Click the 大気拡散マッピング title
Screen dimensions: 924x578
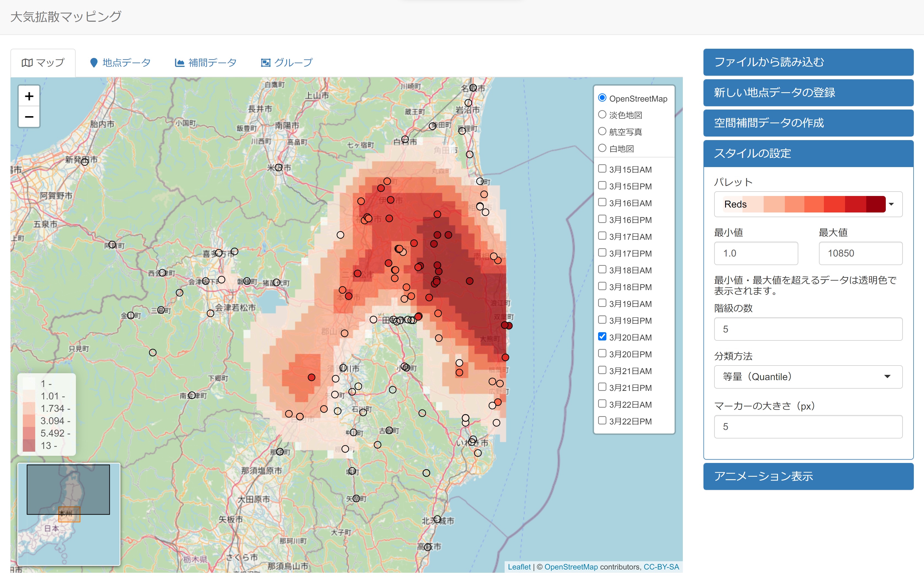click(x=66, y=17)
